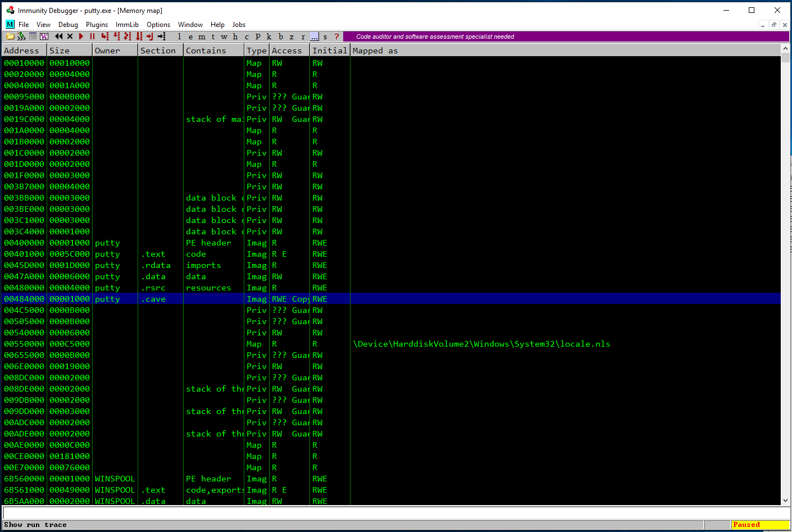The width and height of the screenshot is (792, 532).
Task: Click the Close program X icon
Action: 70,37
